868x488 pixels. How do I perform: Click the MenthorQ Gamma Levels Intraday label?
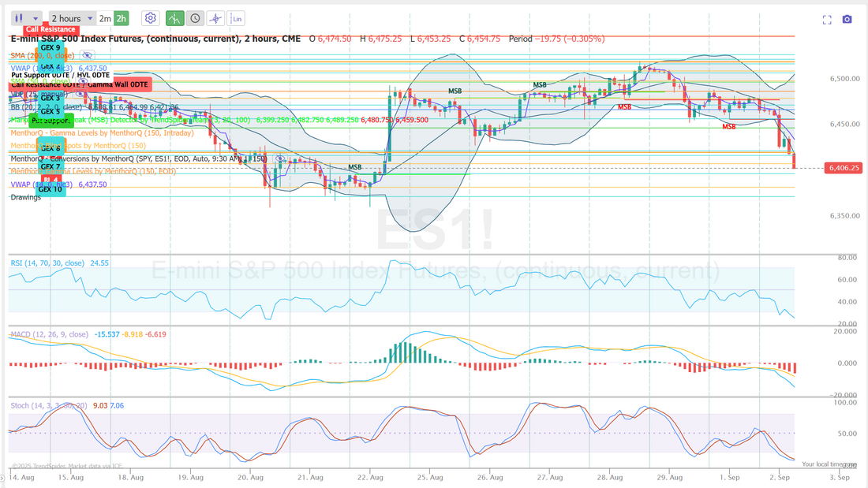[x=103, y=133]
